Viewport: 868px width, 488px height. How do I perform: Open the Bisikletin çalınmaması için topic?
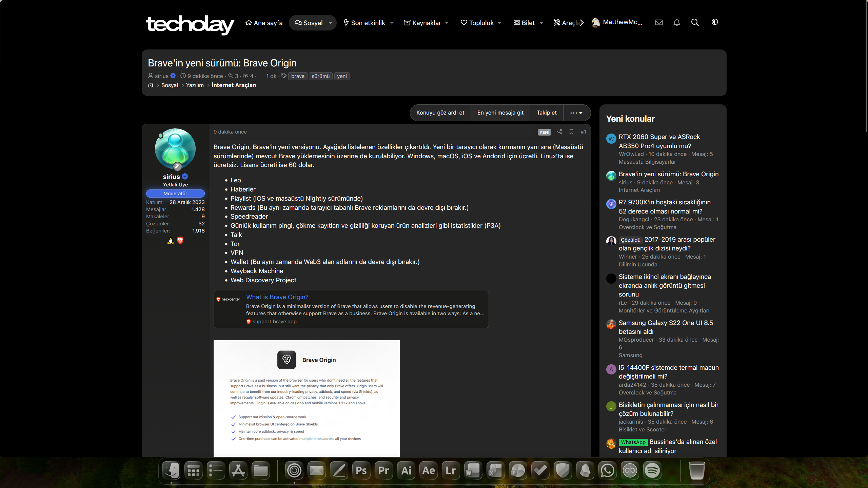[x=669, y=409]
